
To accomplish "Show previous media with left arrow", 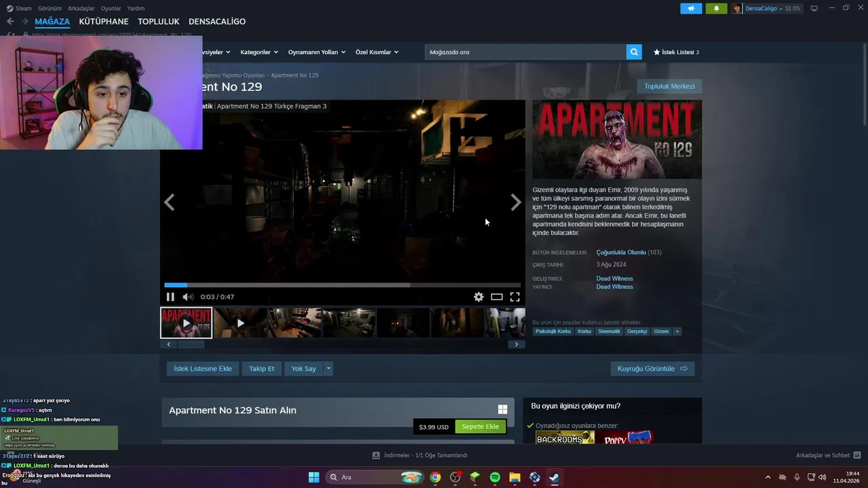I will coord(169,202).
